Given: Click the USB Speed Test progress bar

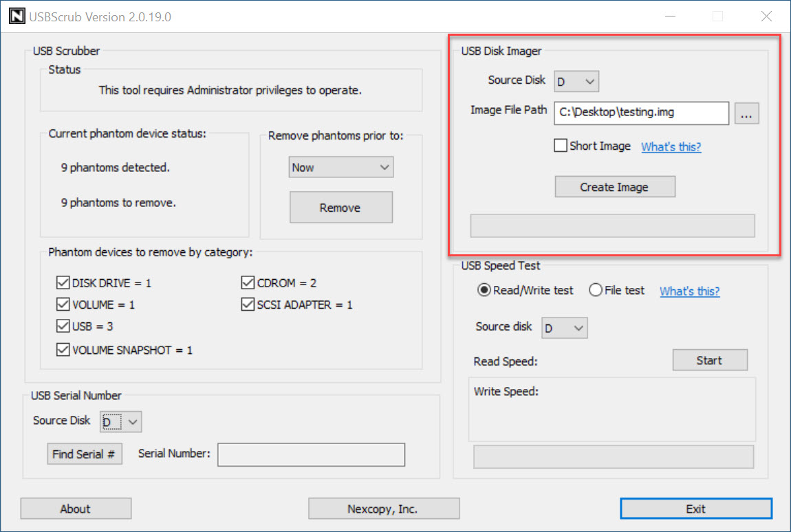Looking at the screenshot, I should click(614, 456).
